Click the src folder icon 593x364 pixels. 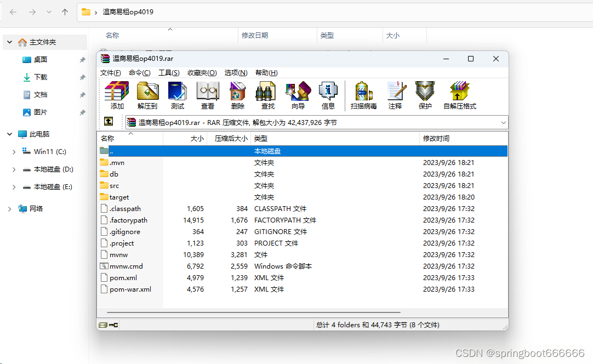(x=104, y=185)
